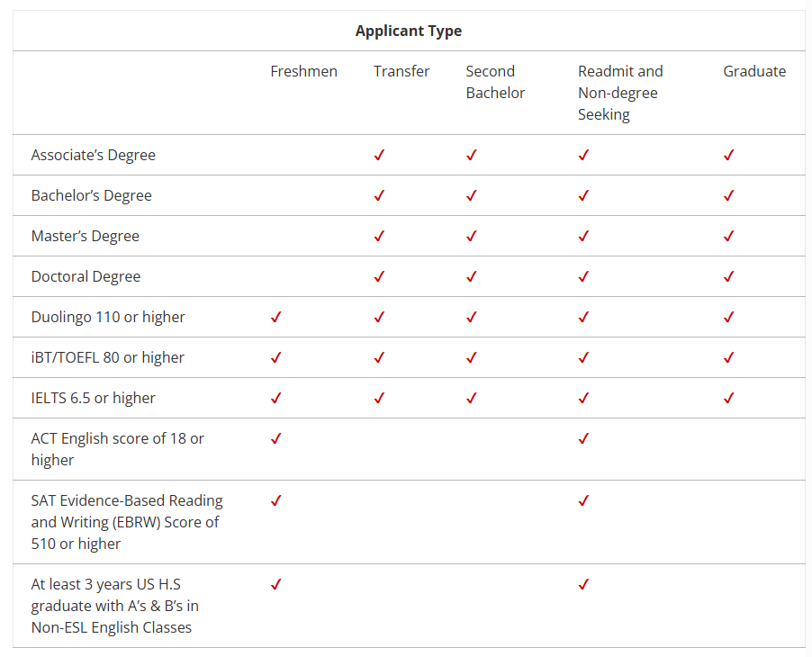Click the Freshmen checkmark for US H.S graduate row
This screenshot has height=657, width=812.
coord(276,584)
